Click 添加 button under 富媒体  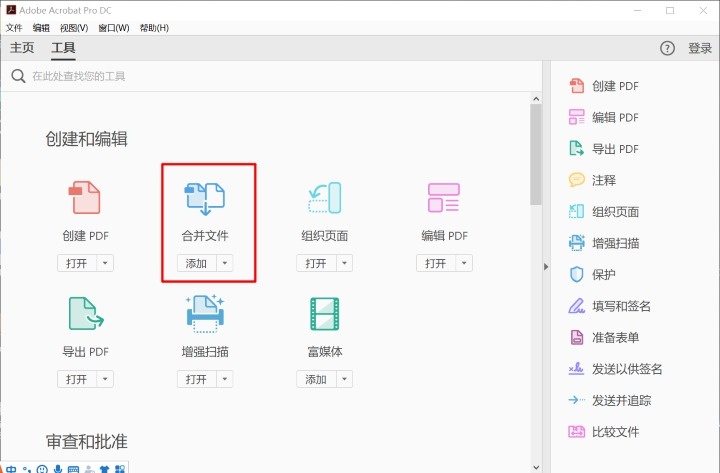pyautogui.click(x=316, y=379)
